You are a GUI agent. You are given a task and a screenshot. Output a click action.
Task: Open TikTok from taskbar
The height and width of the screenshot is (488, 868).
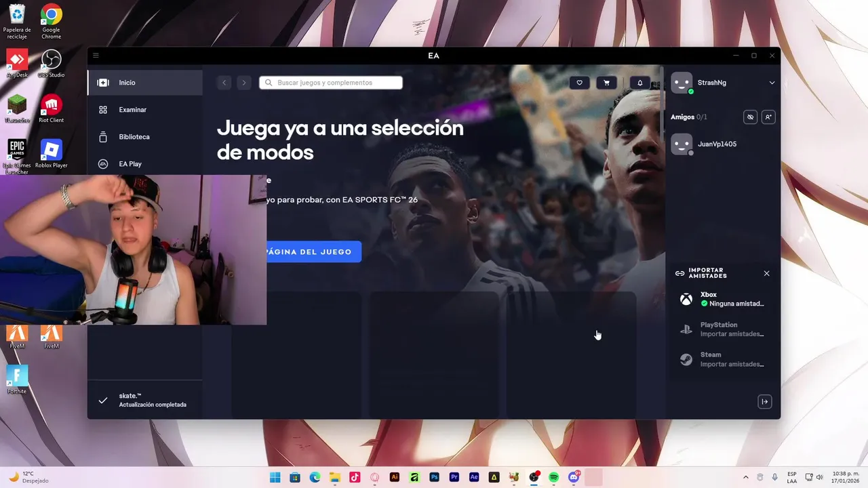[x=355, y=477]
